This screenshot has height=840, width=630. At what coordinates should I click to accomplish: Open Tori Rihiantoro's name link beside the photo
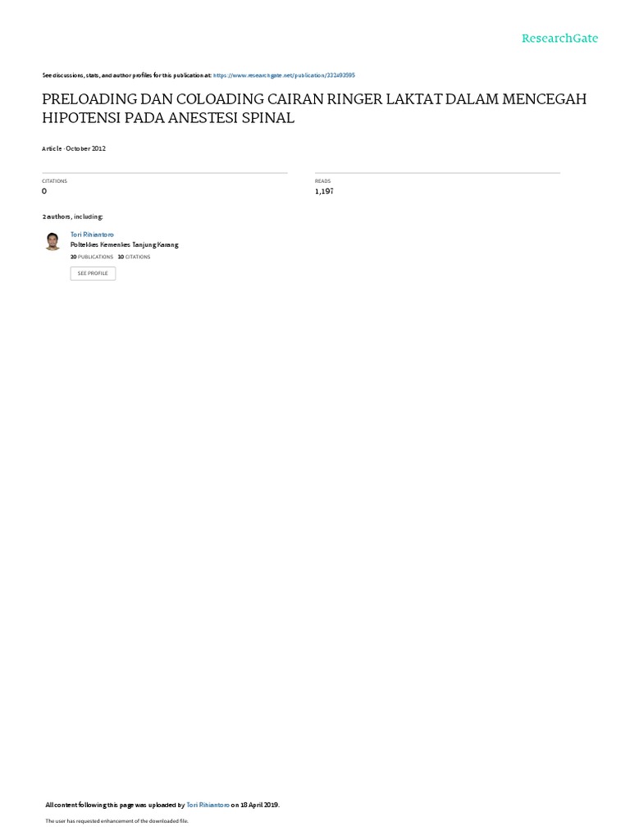coord(92,235)
